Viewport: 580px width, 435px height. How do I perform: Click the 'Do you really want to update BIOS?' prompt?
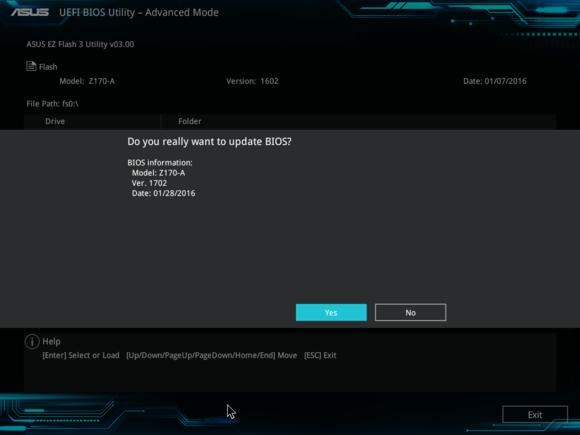209,142
